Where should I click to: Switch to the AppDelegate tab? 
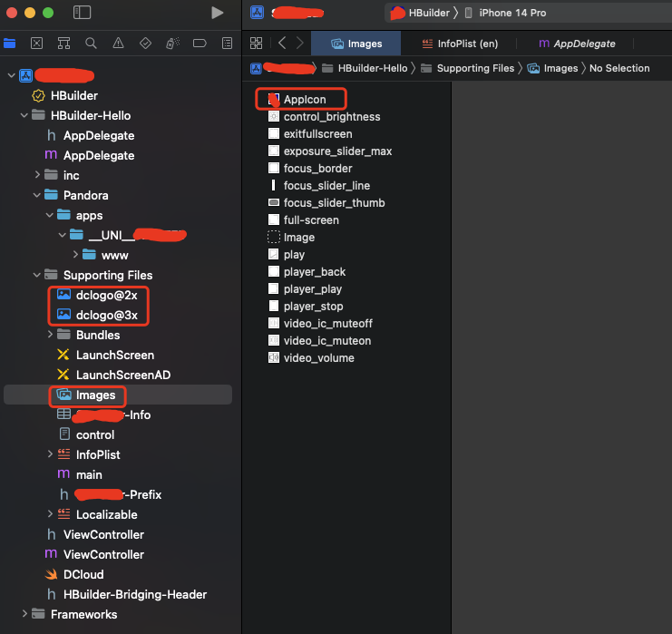577,44
